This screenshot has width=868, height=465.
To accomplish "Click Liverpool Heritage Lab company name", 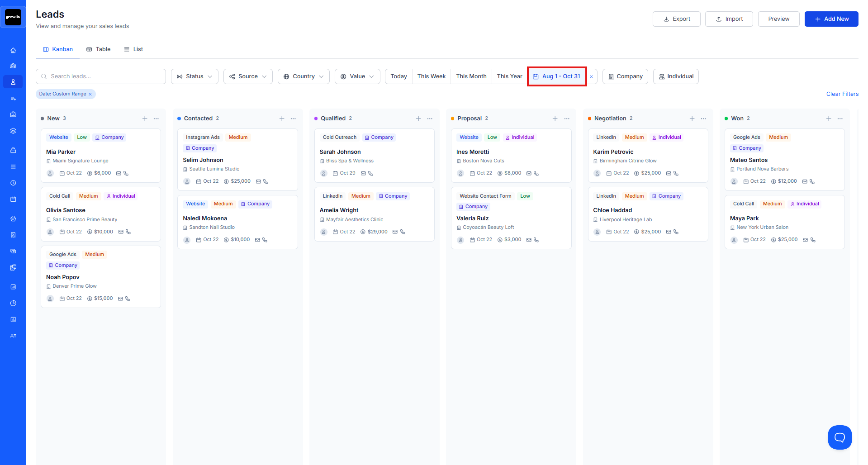I will pos(626,220).
